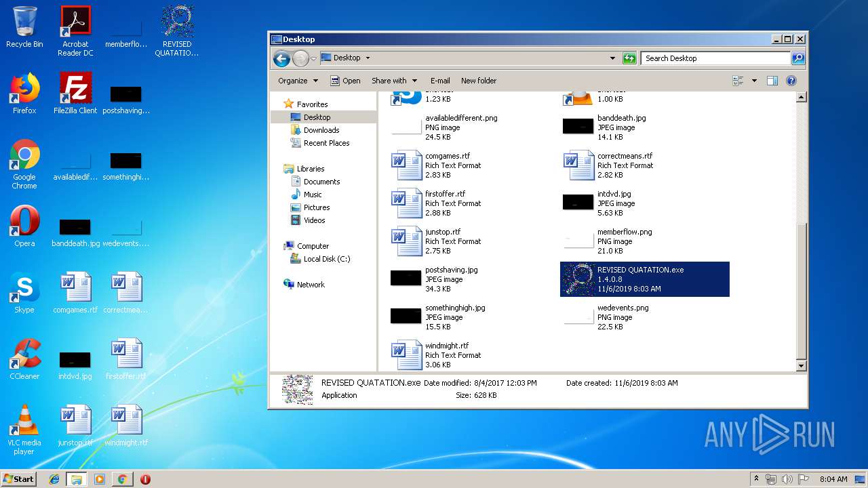868x488 pixels.
Task: Click Back arrow in Explorer window
Action: pos(282,58)
